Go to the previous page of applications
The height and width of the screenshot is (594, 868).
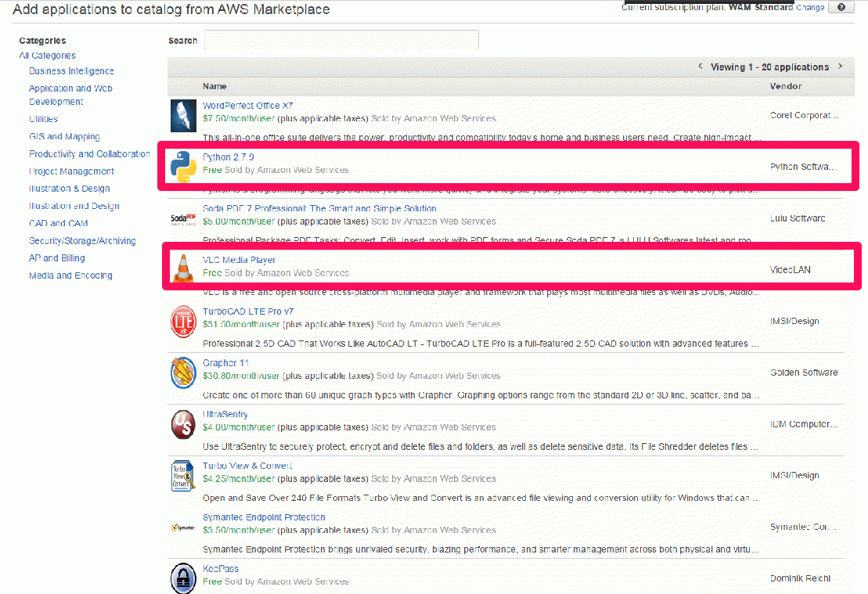(701, 67)
